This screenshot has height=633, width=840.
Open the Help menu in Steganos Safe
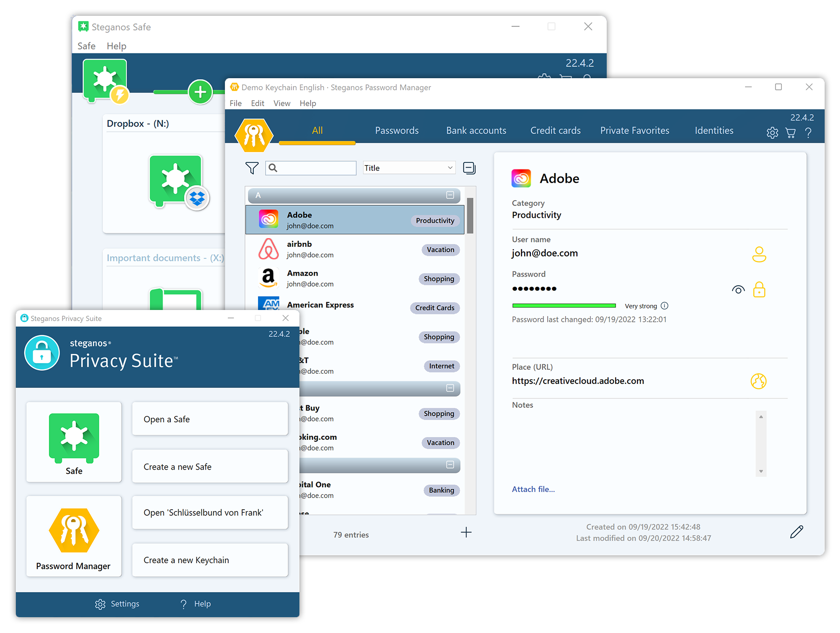tap(116, 46)
